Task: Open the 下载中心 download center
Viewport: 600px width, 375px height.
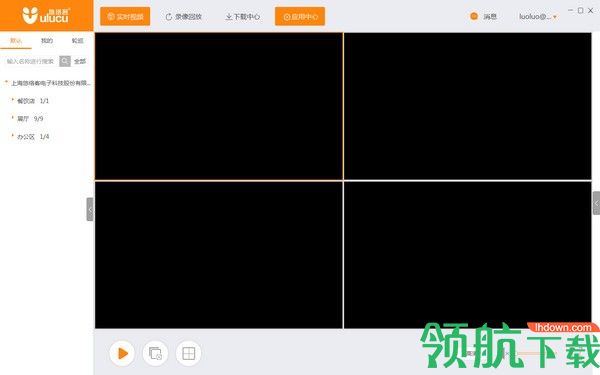Action: coord(243,17)
